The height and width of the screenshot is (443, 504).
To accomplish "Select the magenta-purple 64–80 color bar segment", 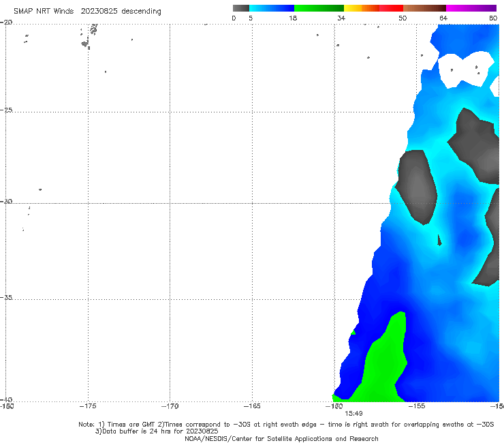I will click(471, 8).
